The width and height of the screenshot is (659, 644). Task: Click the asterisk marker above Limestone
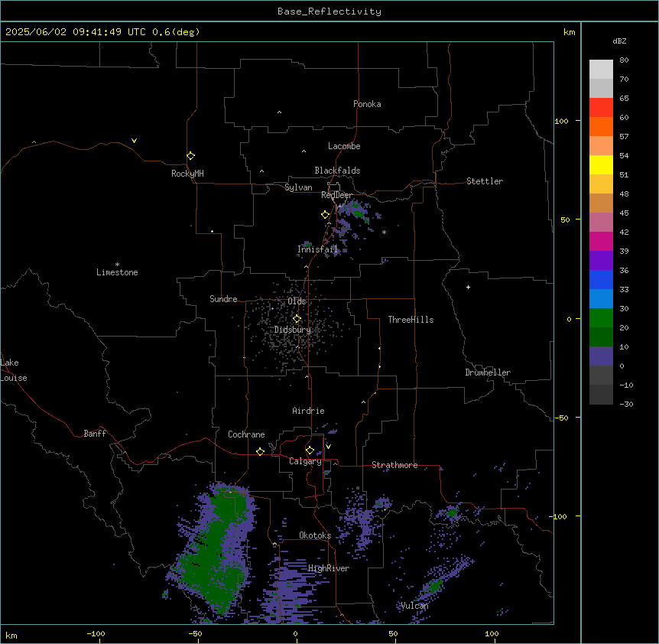click(117, 265)
